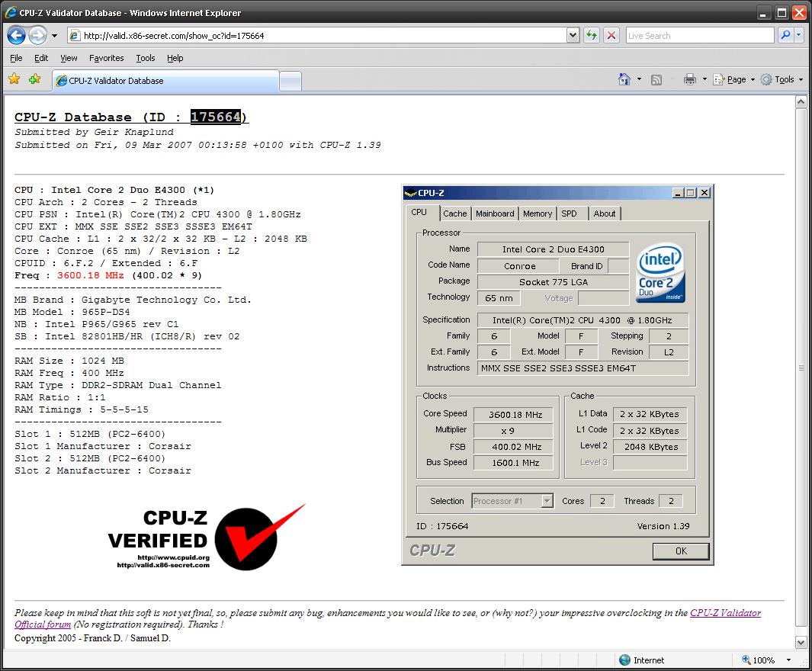812x671 pixels.
Task: Click the page scrollbar up arrow
Action: (801, 102)
